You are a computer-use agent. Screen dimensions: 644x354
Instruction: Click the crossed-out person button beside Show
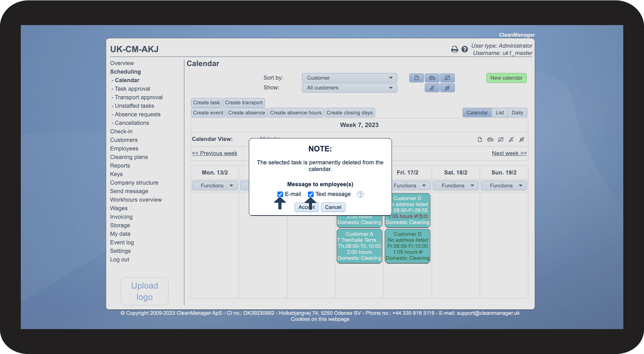432,88
